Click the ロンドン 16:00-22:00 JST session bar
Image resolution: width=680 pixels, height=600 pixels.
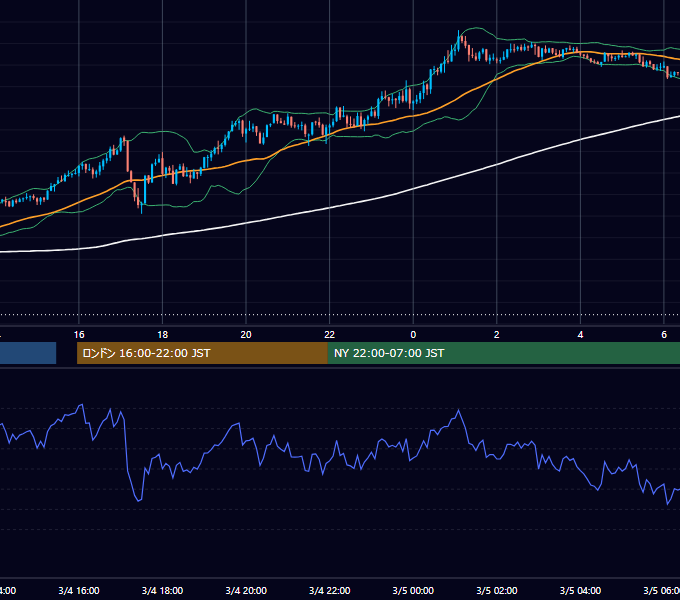202,353
